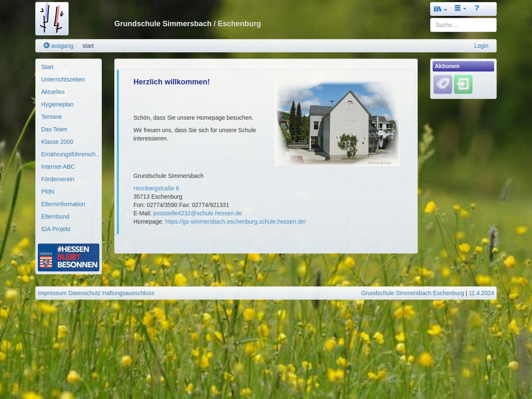Click the green login arrow action icon
Viewport: 532px width, 399px height.
click(463, 84)
